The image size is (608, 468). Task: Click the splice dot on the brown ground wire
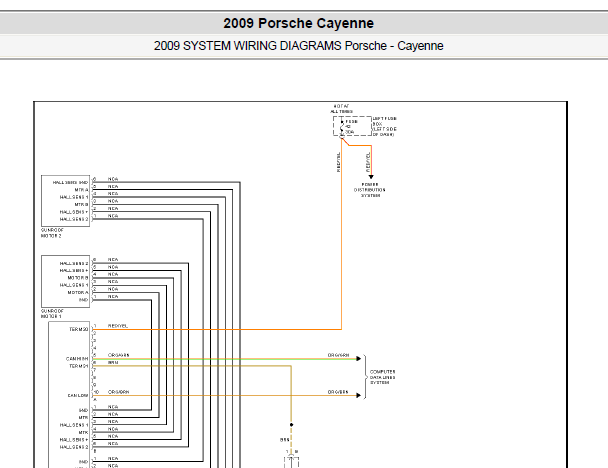coord(291,425)
